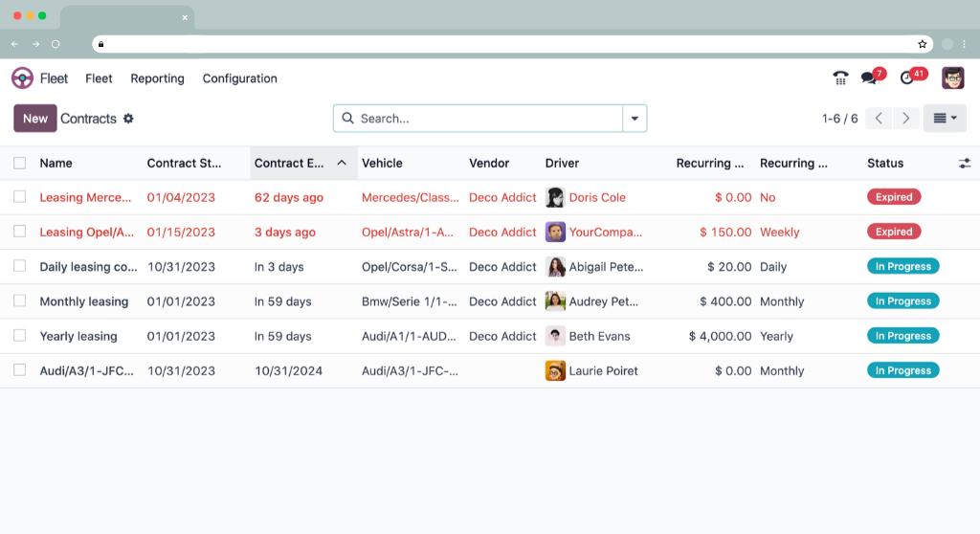Open the activities clock icon

pyautogui.click(x=908, y=78)
